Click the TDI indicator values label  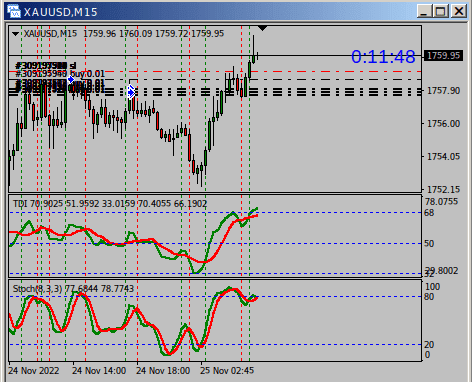(x=110, y=204)
